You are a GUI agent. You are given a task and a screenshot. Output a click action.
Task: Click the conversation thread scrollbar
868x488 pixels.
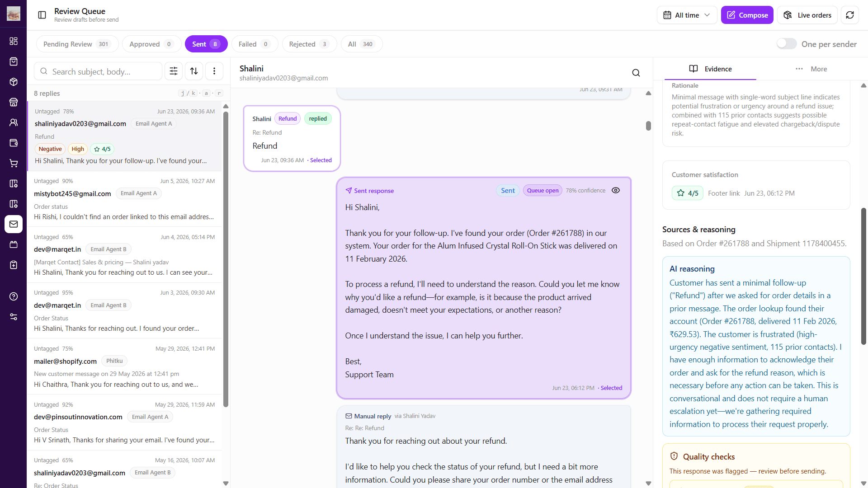pyautogui.click(x=648, y=126)
